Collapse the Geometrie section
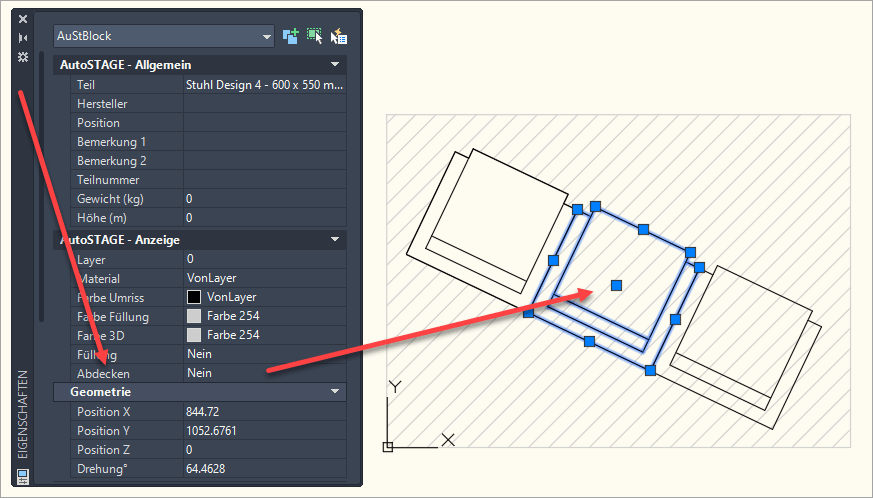The height and width of the screenshot is (498, 873). [335, 392]
